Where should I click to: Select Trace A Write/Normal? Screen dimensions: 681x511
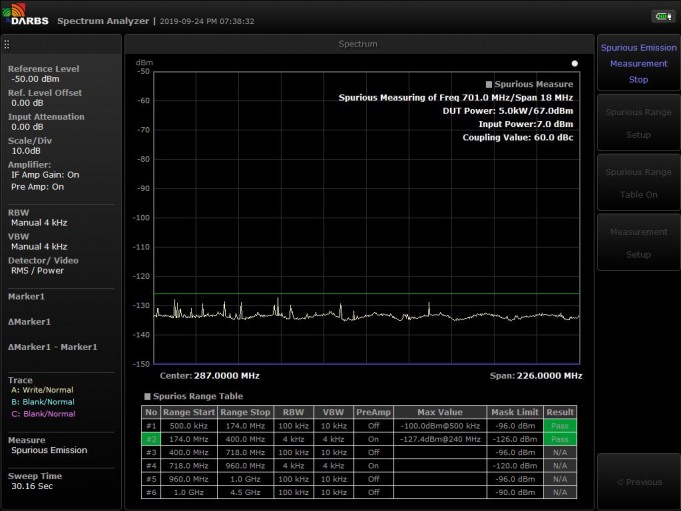[x=41, y=391]
